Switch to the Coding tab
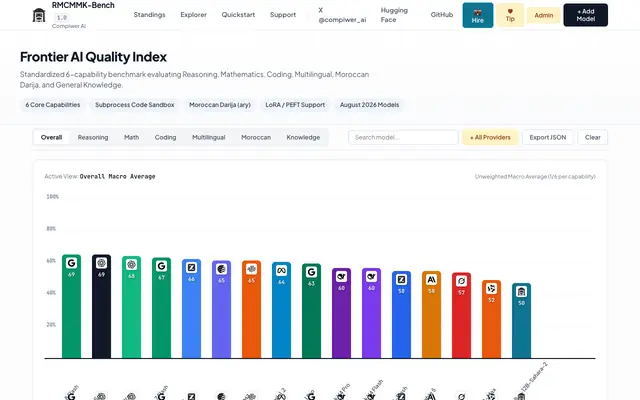This screenshot has height=400, width=640. pos(165,138)
